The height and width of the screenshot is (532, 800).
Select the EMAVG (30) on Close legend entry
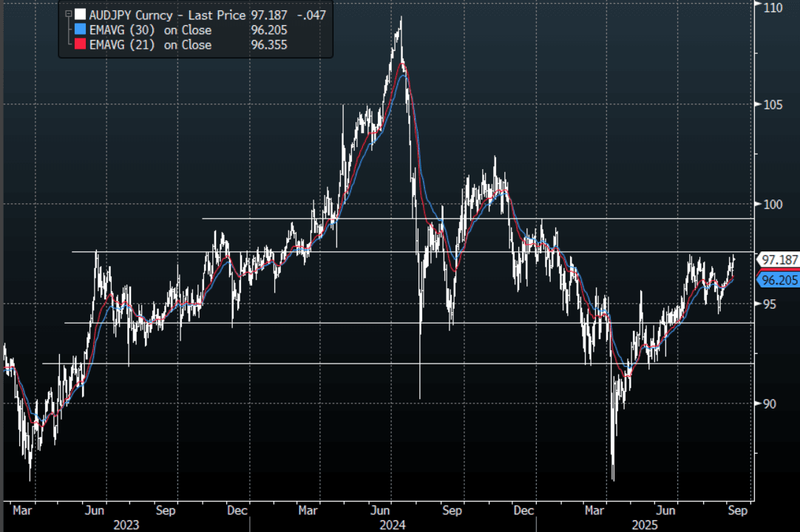[x=152, y=30]
